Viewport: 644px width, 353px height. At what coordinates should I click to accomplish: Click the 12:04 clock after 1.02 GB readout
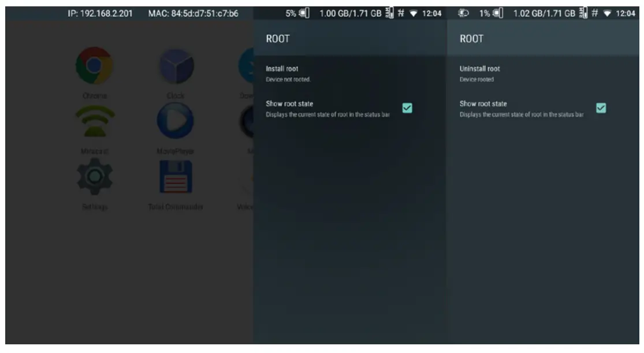pos(625,13)
